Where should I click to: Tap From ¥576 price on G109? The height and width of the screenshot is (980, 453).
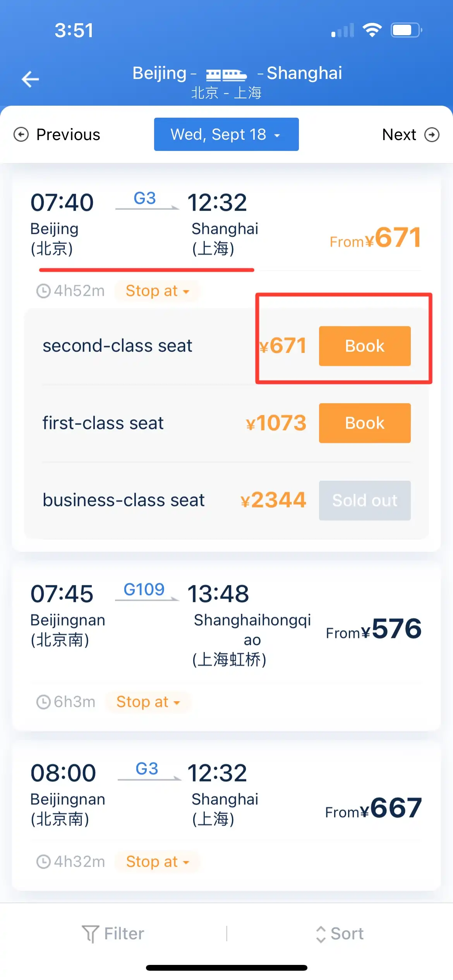tap(373, 629)
